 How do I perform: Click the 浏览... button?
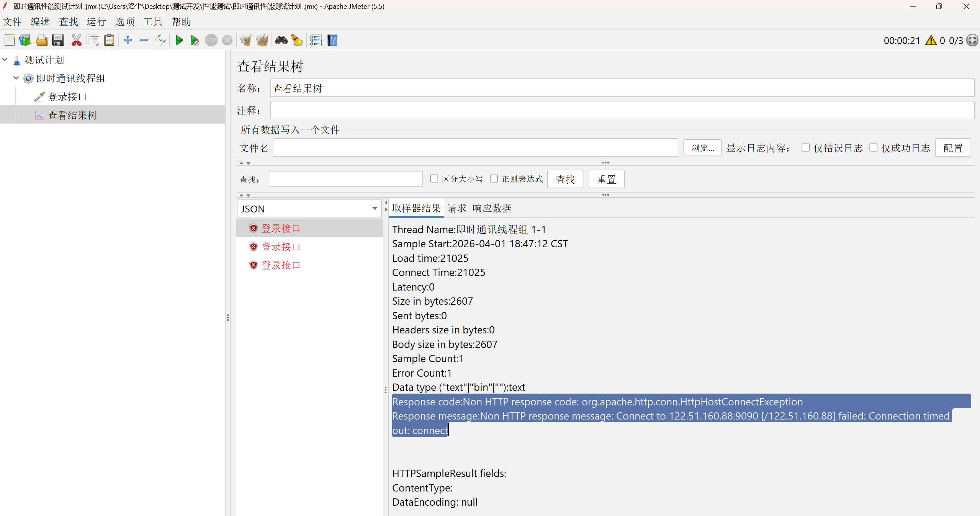pyautogui.click(x=702, y=148)
